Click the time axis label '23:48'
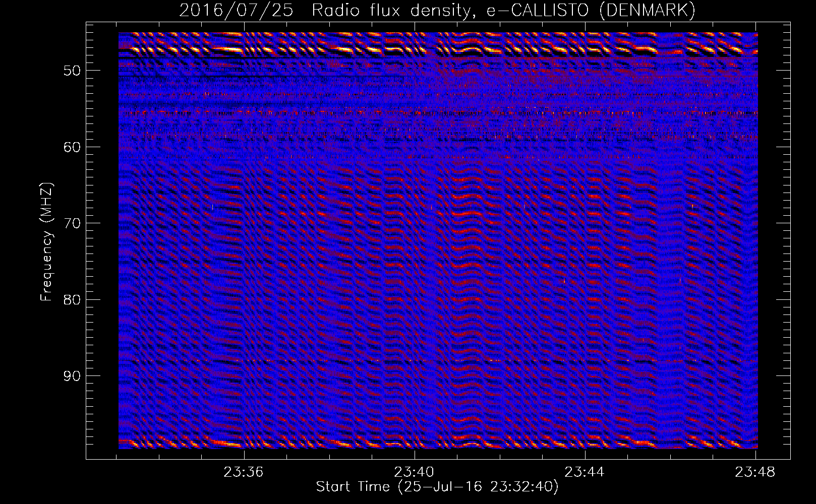816x504 pixels. (755, 472)
